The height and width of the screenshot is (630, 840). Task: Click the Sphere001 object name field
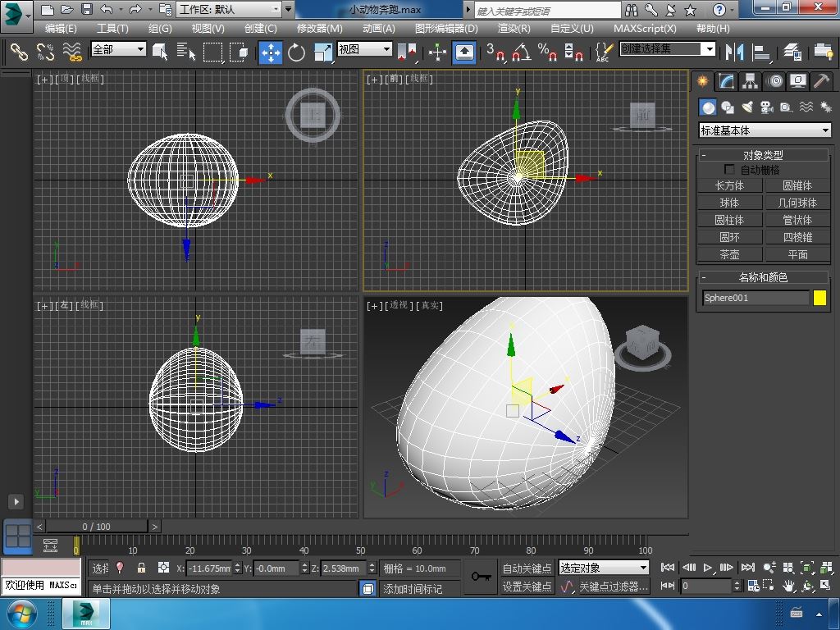756,298
